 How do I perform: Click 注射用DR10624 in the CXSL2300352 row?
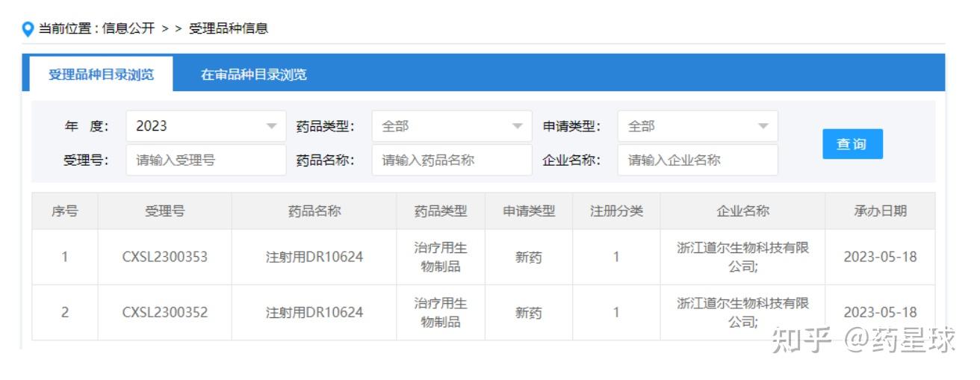click(314, 312)
